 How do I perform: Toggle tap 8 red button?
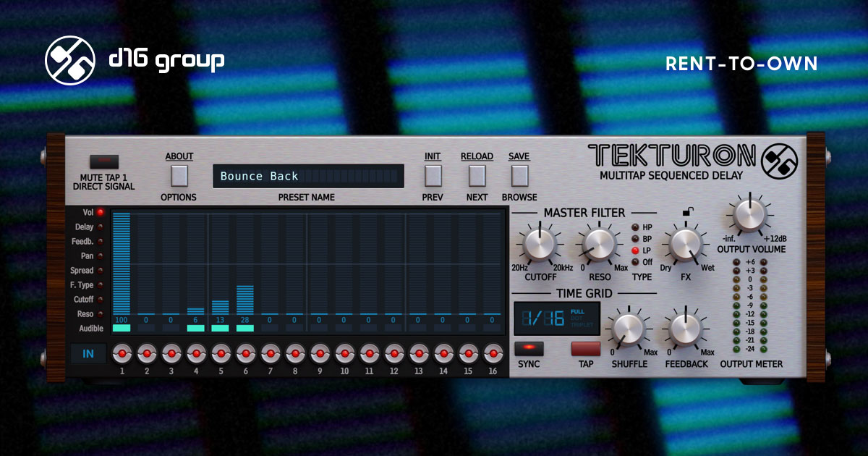(294, 353)
